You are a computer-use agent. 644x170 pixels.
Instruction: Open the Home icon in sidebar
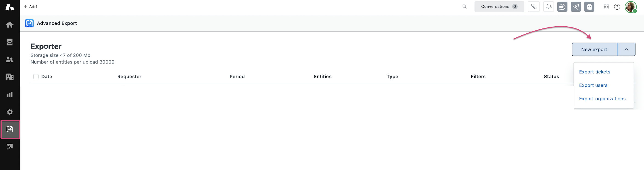coord(10,25)
